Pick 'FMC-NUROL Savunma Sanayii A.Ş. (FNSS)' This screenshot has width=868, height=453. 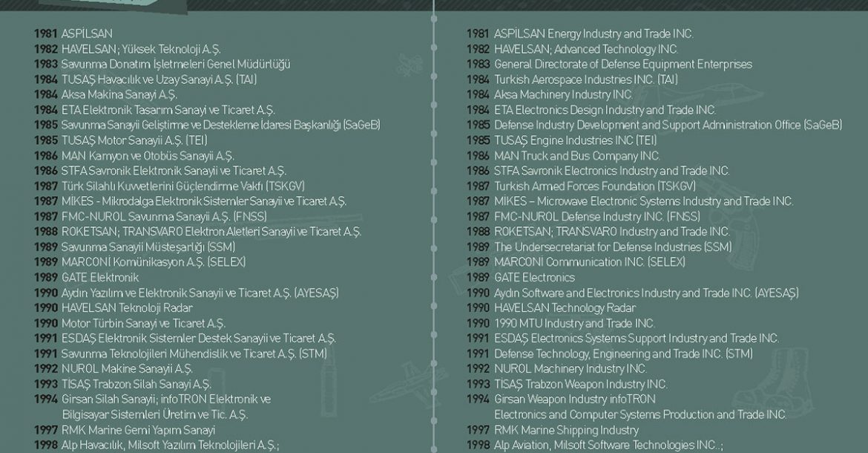(x=164, y=217)
